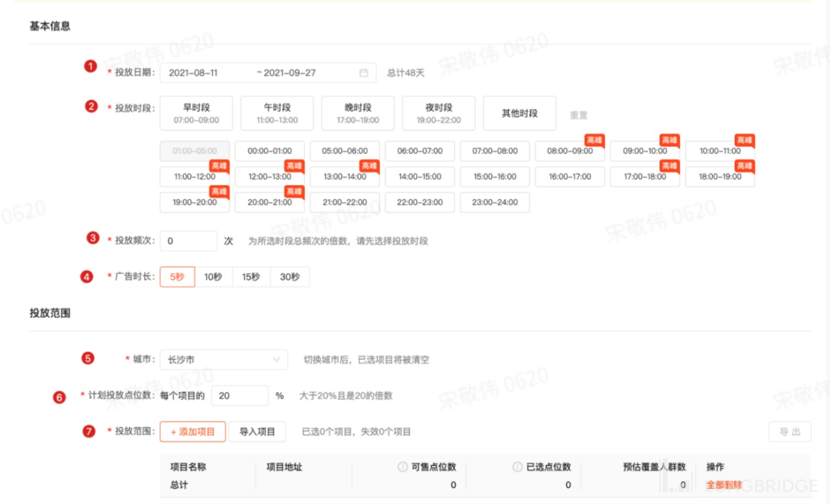830x504 pixels.
Task: Click the 重置 reset link
Action: [x=578, y=115]
